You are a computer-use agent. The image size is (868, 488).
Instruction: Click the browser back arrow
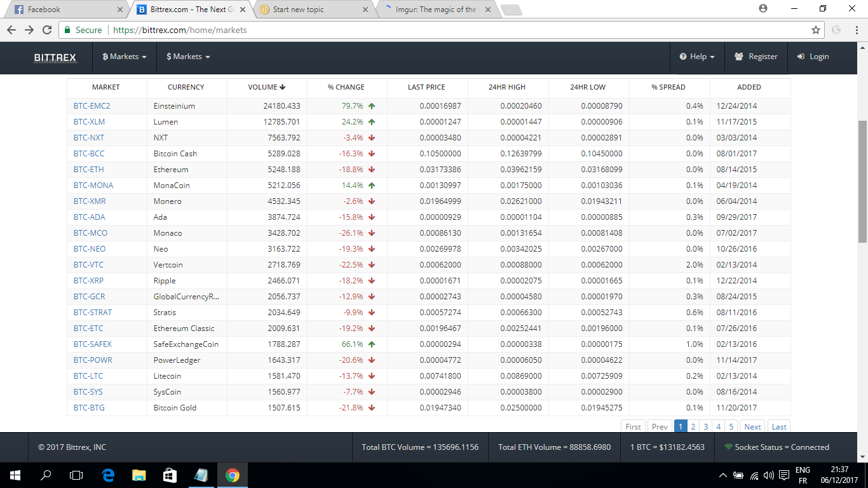pyautogui.click(x=11, y=30)
